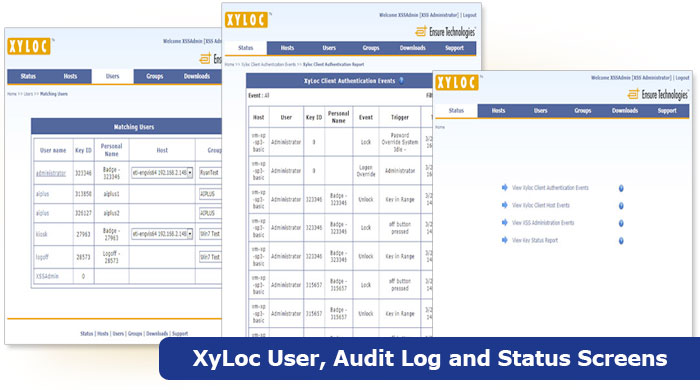Click Downloads footer link in Users window
The image size is (700, 390).
click(x=157, y=333)
